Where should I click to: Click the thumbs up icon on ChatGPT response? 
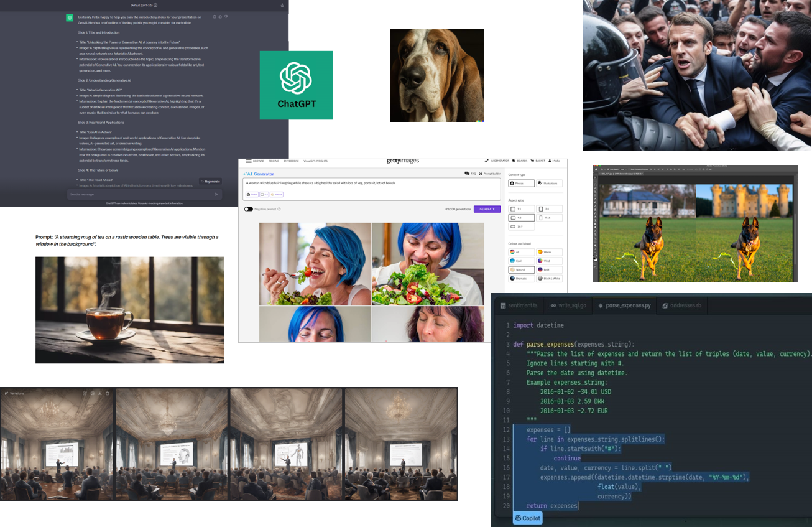pyautogui.click(x=220, y=17)
